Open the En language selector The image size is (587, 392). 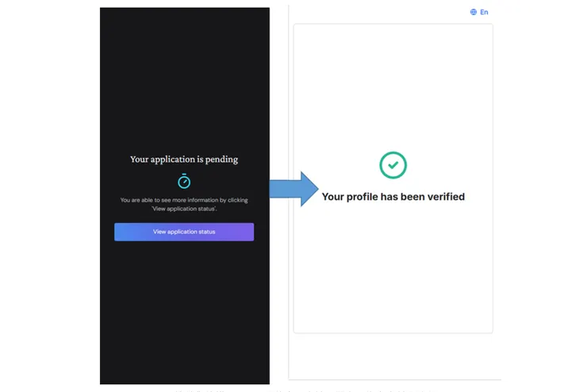[484, 13]
